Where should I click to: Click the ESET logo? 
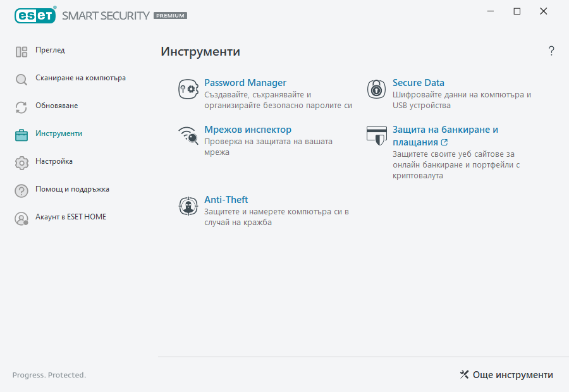pyautogui.click(x=35, y=15)
